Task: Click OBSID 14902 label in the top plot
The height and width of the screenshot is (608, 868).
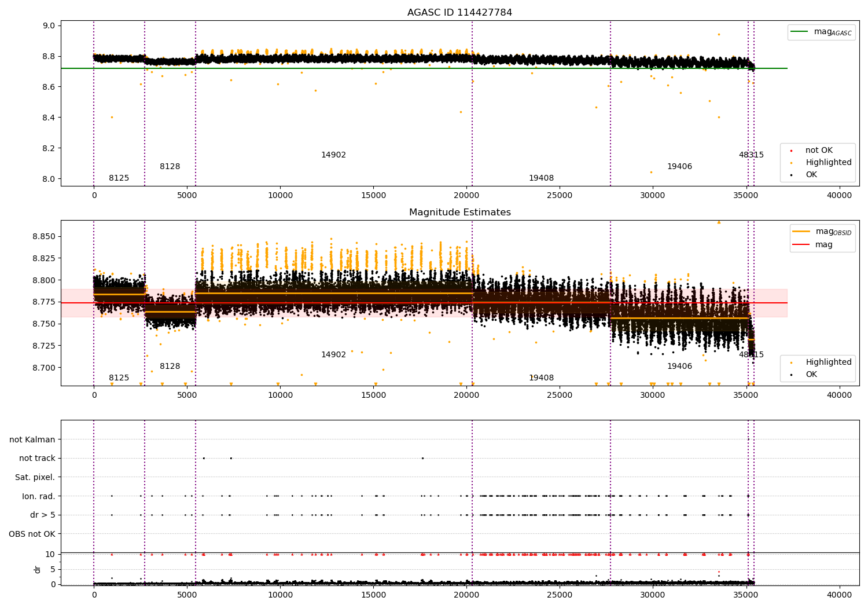Action: point(333,155)
